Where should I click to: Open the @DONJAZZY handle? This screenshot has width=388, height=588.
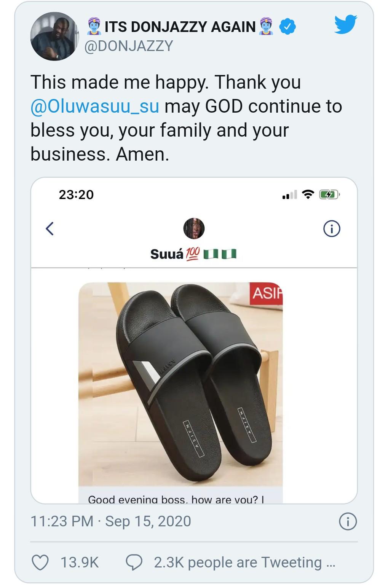(x=128, y=46)
